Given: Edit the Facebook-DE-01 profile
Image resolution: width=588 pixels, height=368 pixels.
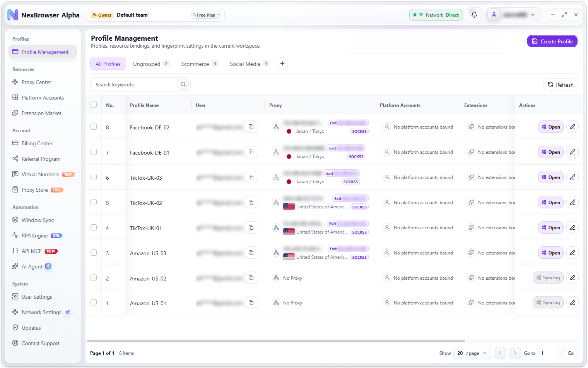Looking at the screenshot, I should pos(573,152).
